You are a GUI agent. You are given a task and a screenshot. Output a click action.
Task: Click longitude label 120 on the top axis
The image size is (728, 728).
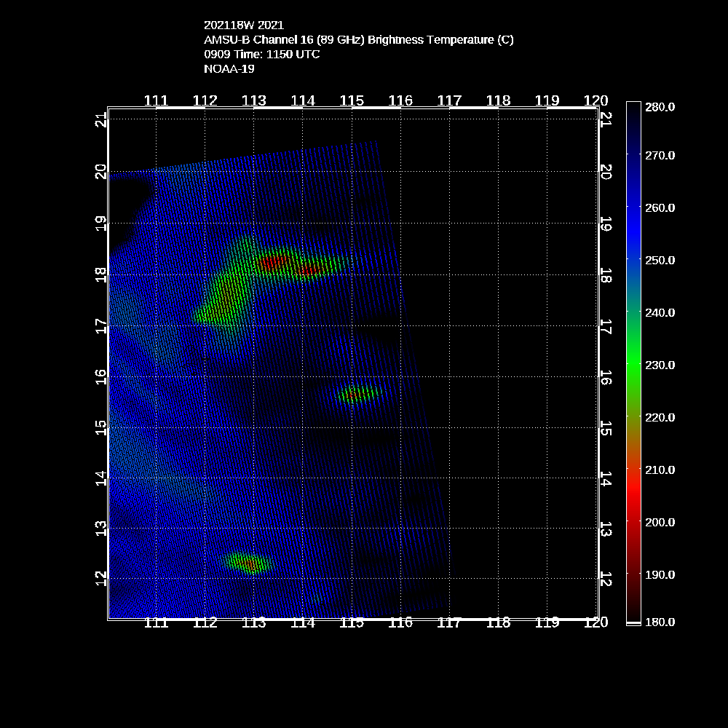point(596,100)
